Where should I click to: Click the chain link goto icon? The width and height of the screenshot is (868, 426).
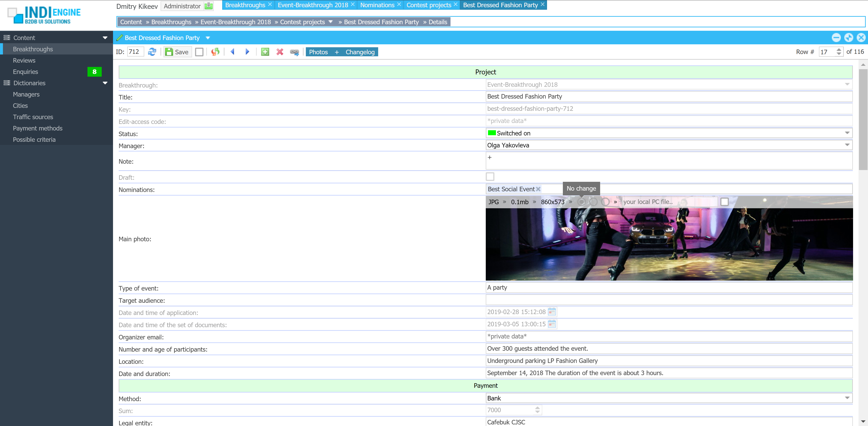[295, 52]
